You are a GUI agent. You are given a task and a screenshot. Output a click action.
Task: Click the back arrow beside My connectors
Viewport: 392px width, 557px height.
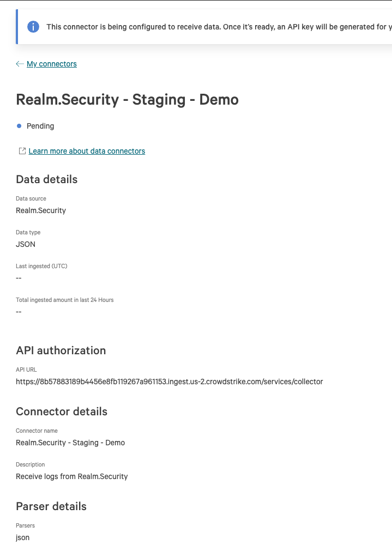click(x=20, y=64)
